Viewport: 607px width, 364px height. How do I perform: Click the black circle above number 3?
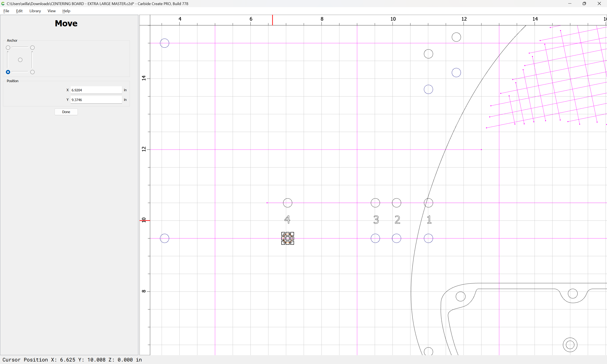[x=375, y=203]
